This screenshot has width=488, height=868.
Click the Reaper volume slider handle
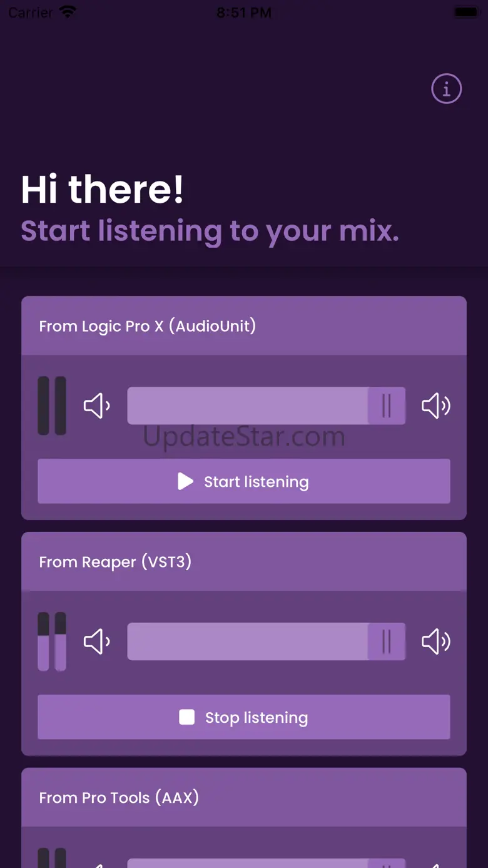[387, 641]
